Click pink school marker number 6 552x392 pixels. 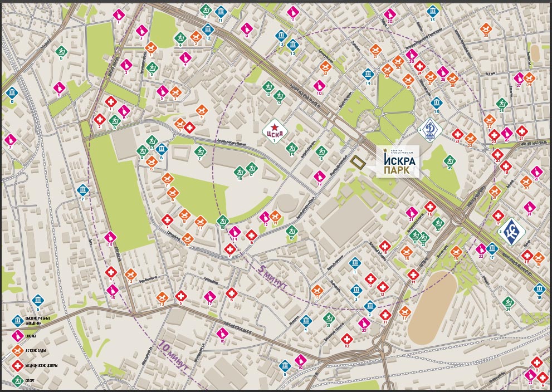point(59,87)
